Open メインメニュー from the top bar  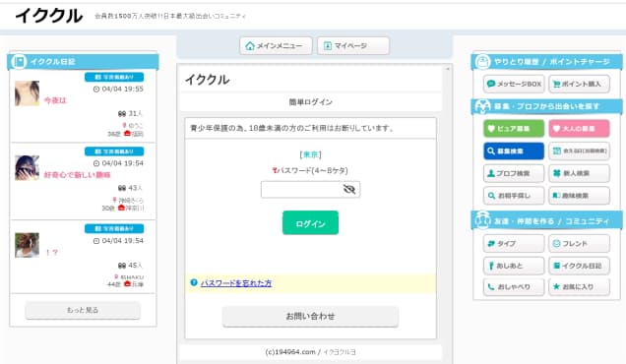point(276,46)
